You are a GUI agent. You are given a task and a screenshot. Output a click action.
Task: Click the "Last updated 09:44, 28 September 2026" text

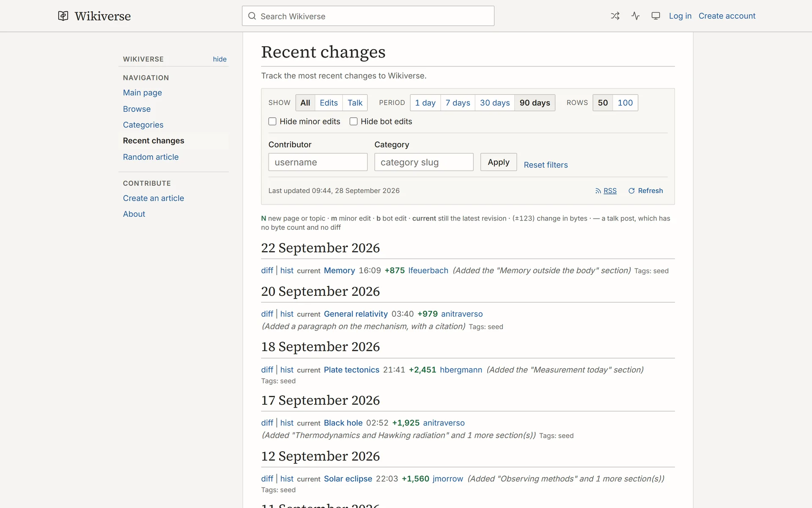tap(334, 191)
